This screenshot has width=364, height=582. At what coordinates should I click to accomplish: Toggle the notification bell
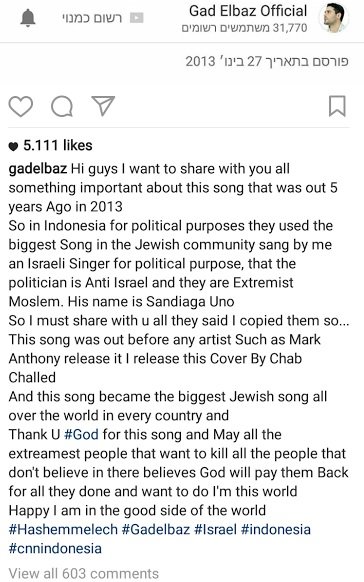point(28,18)
